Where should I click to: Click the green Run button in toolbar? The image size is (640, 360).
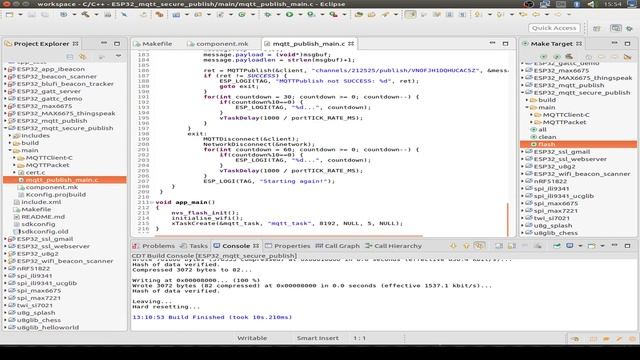coord(289,14)
